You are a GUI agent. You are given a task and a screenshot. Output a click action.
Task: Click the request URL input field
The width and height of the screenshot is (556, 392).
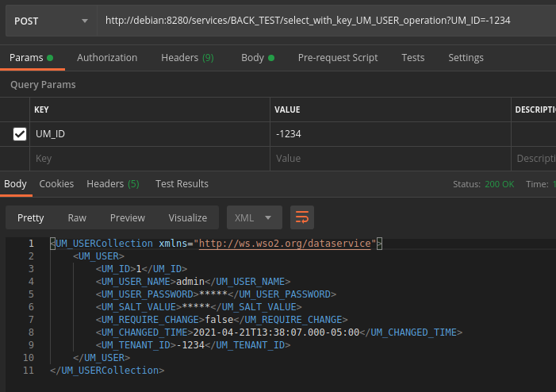(x=325, y=19)
